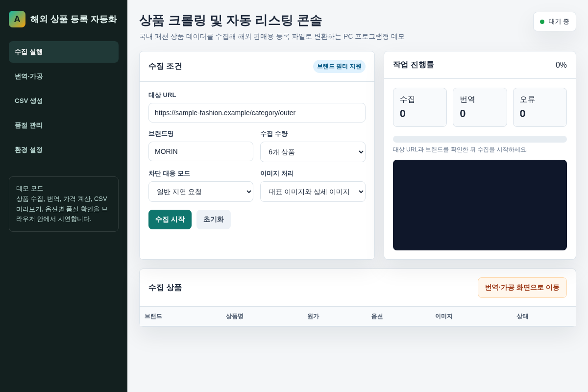Click the 상품명 column header
The image size is (588, 392).
point(235,317)
